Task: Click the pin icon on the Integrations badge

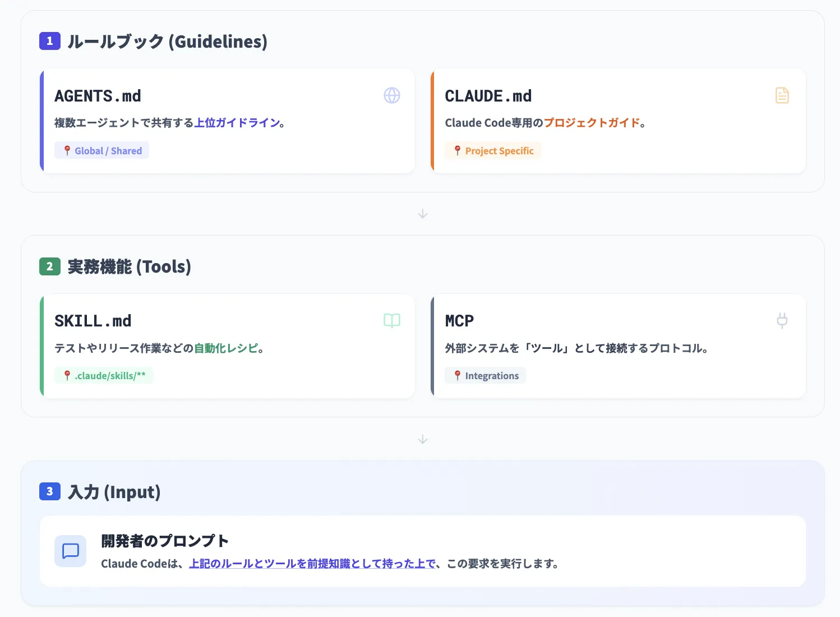Action: (x=456, y=375)
